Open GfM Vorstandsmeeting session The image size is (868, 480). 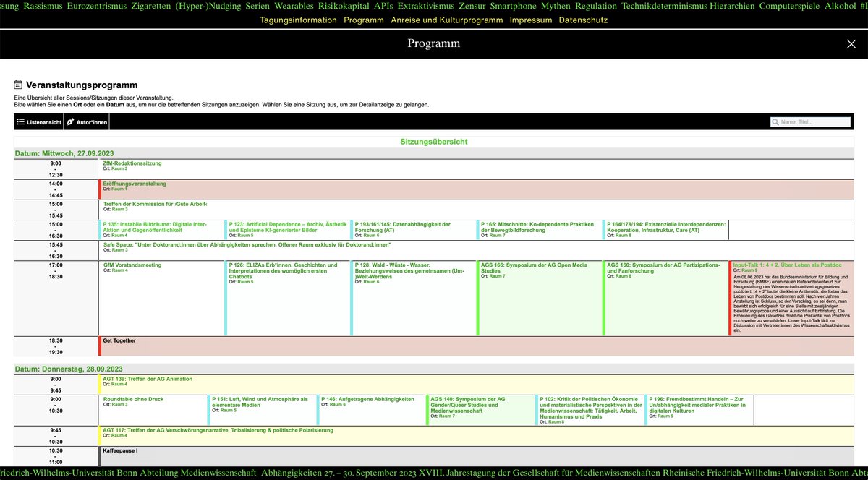[x=132, y=265]
